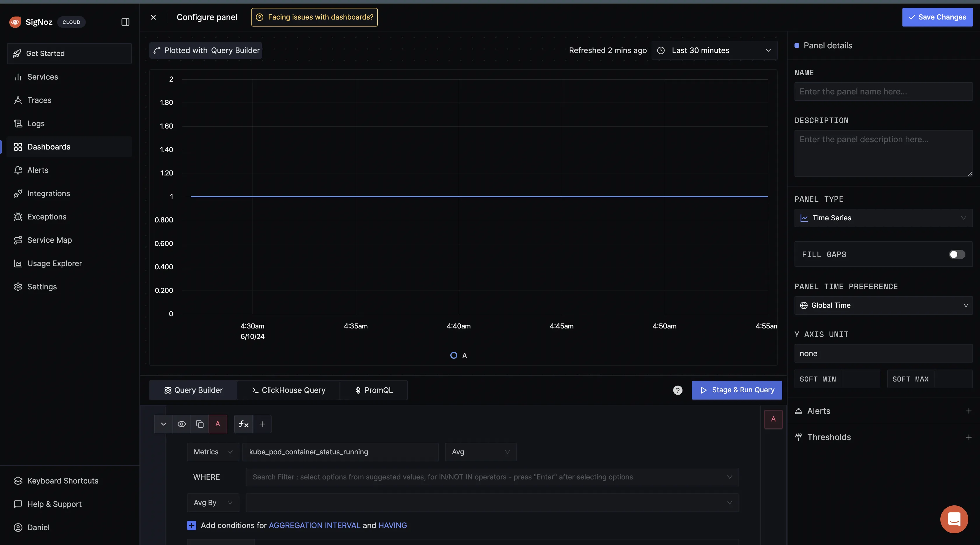980x545 pixels.
Task: Toggle series A in the chart legend
Action: [459, 355]
